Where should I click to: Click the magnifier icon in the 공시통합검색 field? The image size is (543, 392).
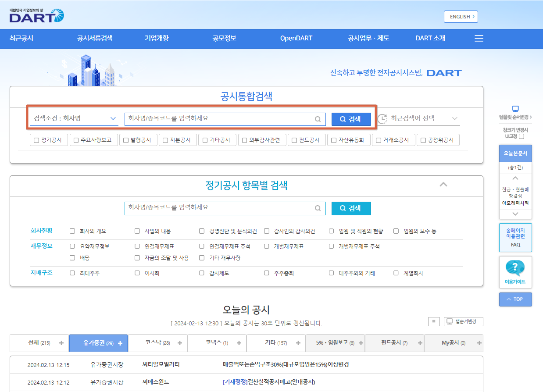pos(318,118)
